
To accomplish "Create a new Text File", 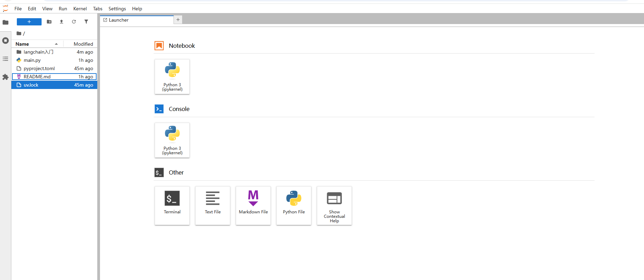I will [x=213, y=205].
